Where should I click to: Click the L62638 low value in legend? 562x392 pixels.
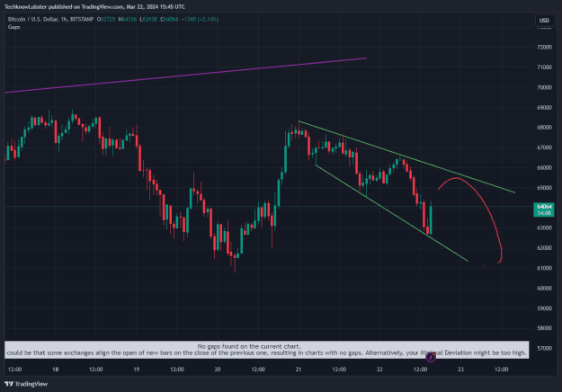point(148,20)
